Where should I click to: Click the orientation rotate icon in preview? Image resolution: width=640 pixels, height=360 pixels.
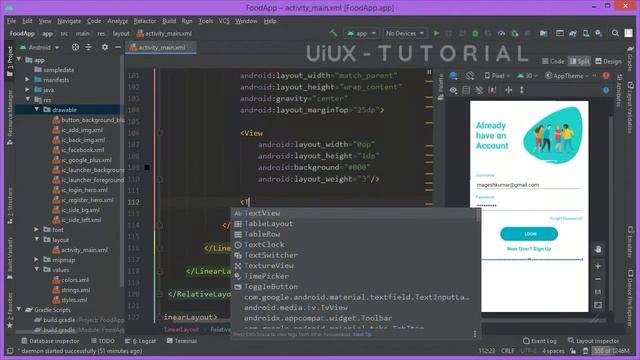click(x=470, y=76)
